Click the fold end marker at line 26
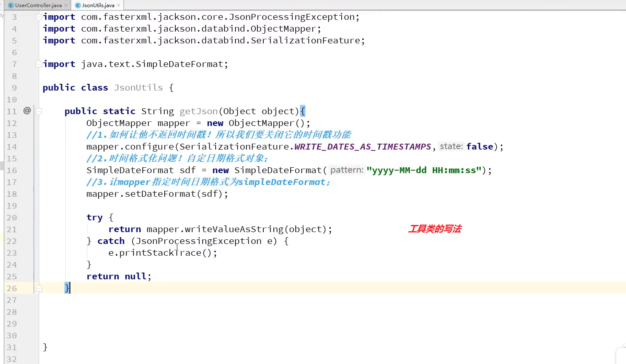 pos(39,288)
